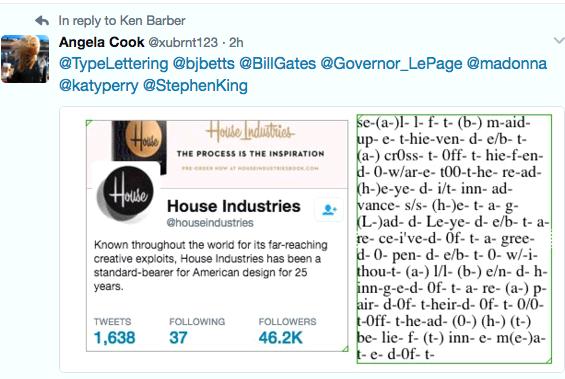Image resolution: width=565 pixels, height=379 pixels.
Task: Click In reply to Ken Barber text
Action: point(122,21)
